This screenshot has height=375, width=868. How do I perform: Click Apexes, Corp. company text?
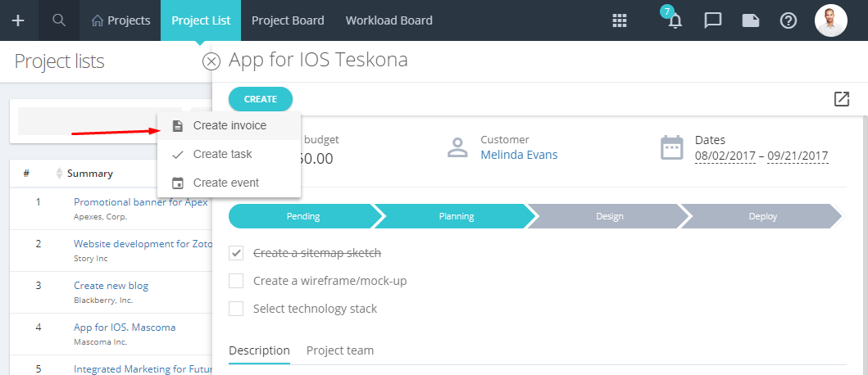100,217
